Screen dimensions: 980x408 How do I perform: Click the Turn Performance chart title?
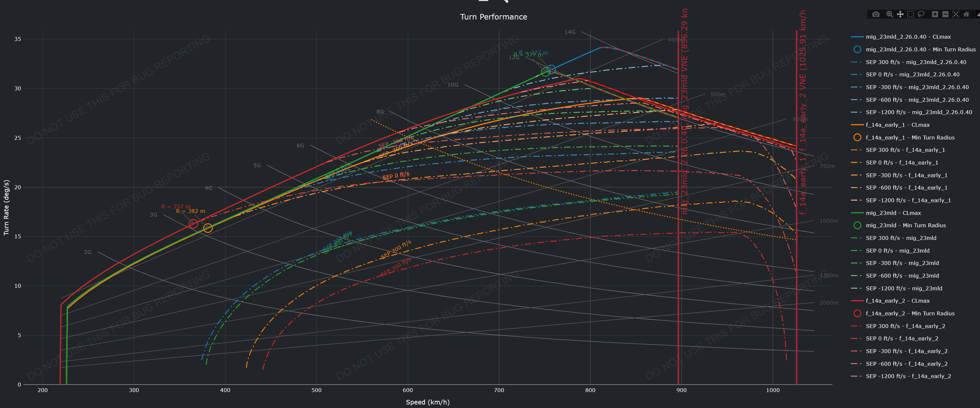coord(494,17)
